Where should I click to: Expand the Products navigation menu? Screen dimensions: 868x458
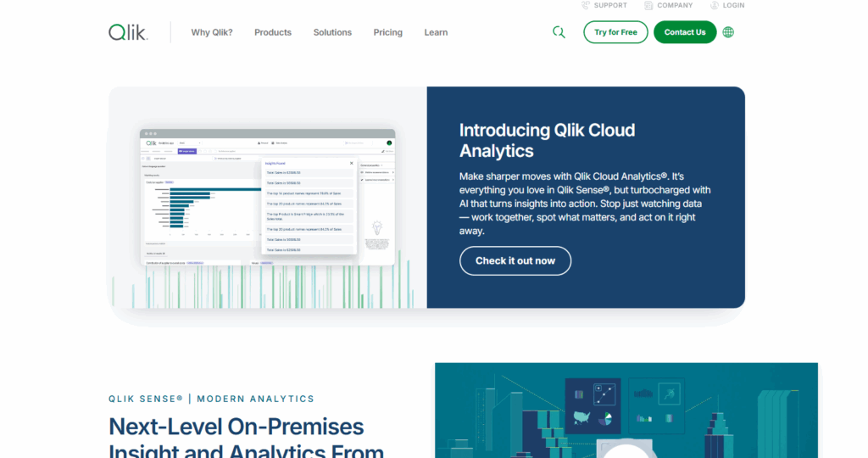click(272, 32)
